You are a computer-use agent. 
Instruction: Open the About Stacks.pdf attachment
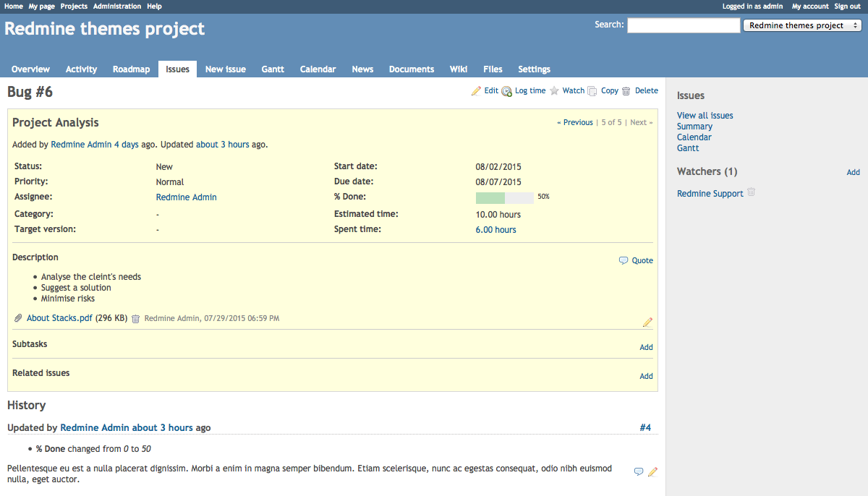click(x=60, y=318)
